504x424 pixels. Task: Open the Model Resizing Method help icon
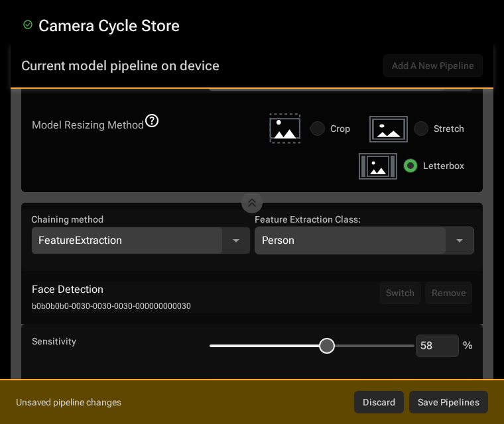[x=152, y=121]
